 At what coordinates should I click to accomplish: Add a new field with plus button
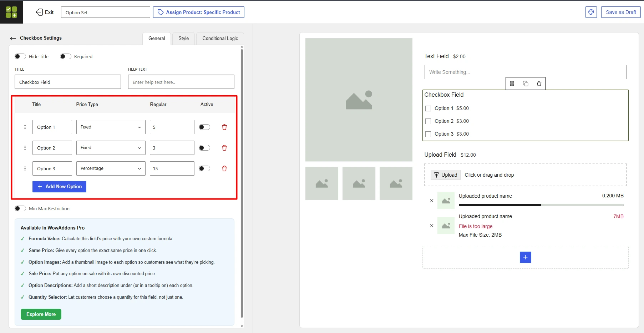(525, 257)
